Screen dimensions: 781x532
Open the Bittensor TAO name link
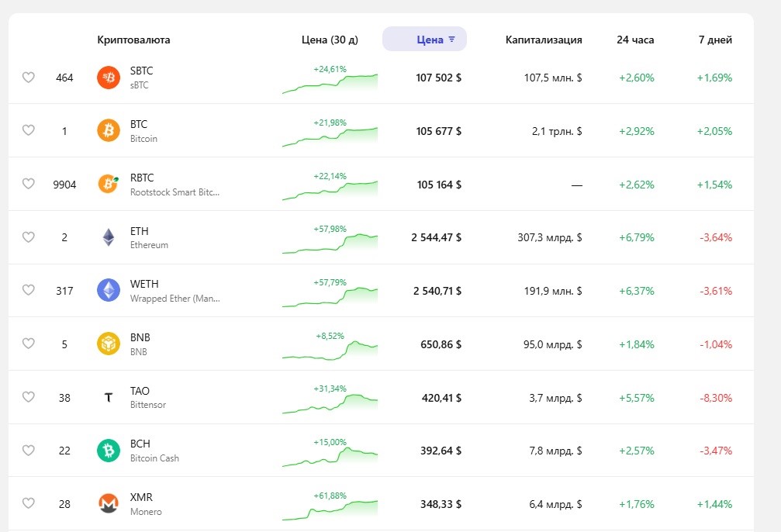pos(147,397)
